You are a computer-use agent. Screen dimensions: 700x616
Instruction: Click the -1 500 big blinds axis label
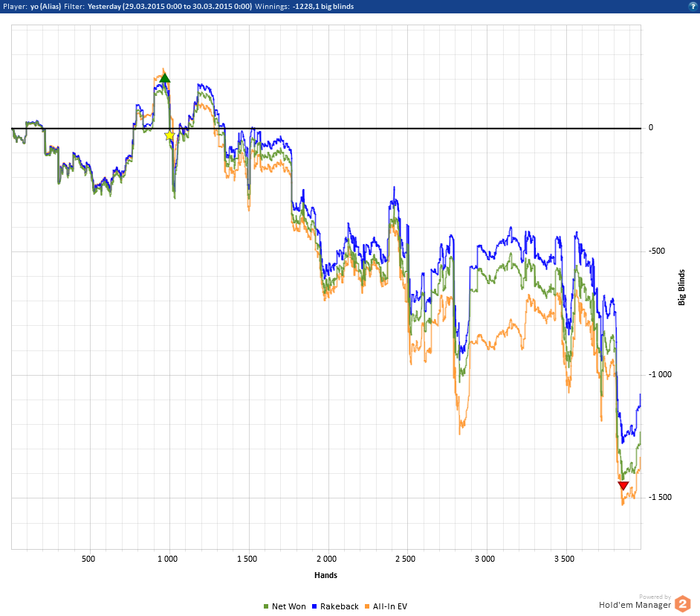(x=660, y=497)
